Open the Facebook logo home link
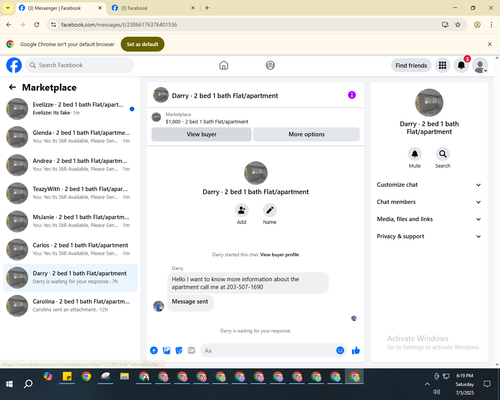This screenshot has width=500, height=400. tap(14, 65)
